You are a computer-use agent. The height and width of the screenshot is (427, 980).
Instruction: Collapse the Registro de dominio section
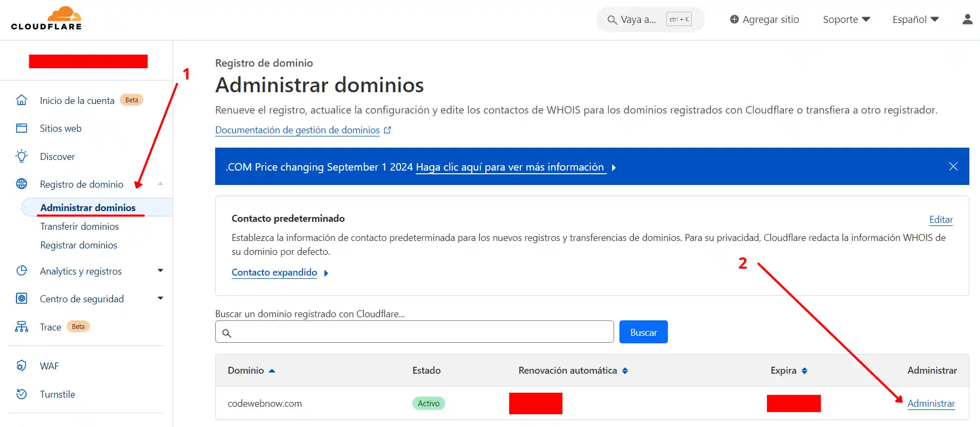click(x=160, y=184)
